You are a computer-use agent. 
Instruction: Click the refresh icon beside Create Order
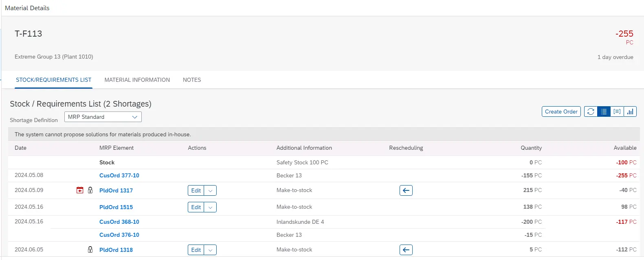(591, 111)
